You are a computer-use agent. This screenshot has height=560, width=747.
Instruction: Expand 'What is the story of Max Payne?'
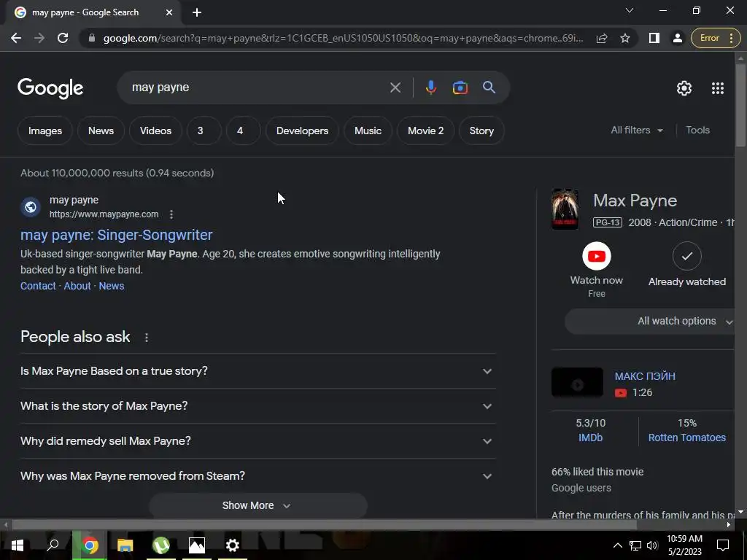coord(258,405)
